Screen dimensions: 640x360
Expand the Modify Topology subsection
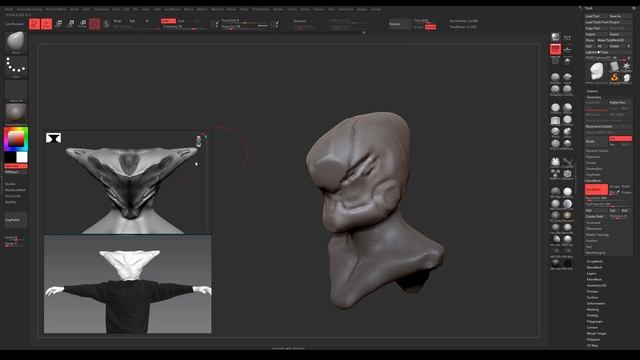[x=597, y=235]
